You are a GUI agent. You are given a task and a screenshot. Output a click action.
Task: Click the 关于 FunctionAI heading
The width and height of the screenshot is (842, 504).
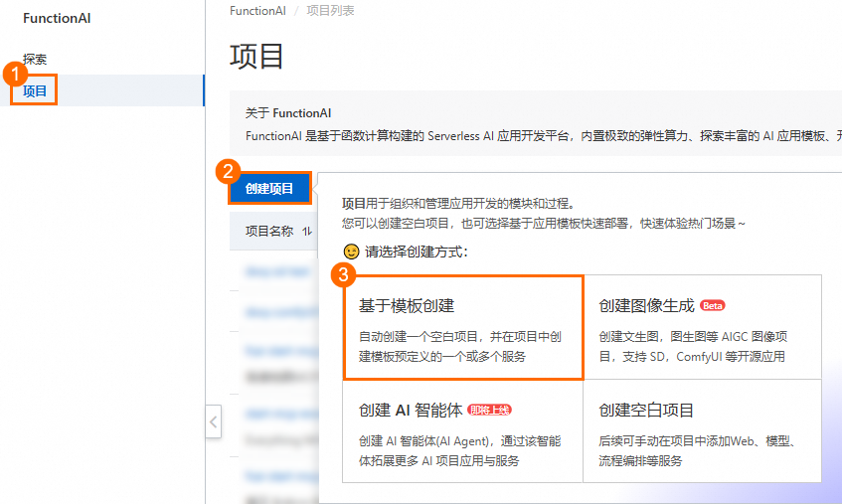(288, 113)
